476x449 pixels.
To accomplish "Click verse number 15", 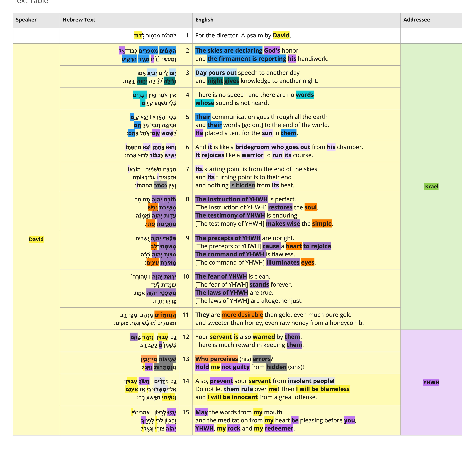I will click(186, 412).
